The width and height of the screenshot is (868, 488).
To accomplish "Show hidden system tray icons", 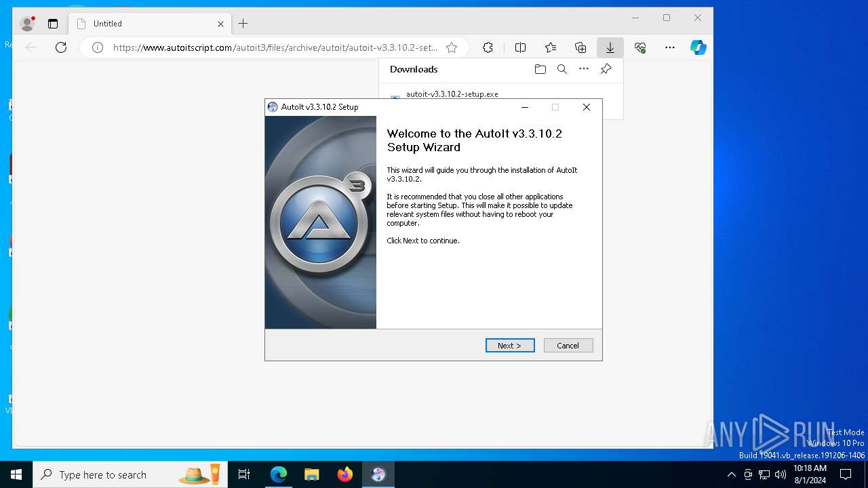I will click(731, 474).
